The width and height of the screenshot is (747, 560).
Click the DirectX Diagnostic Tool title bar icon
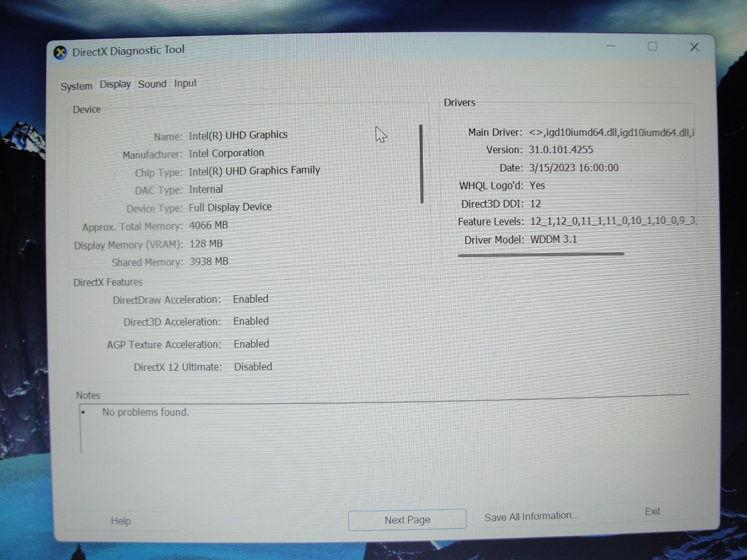click(x=60, y=53)
